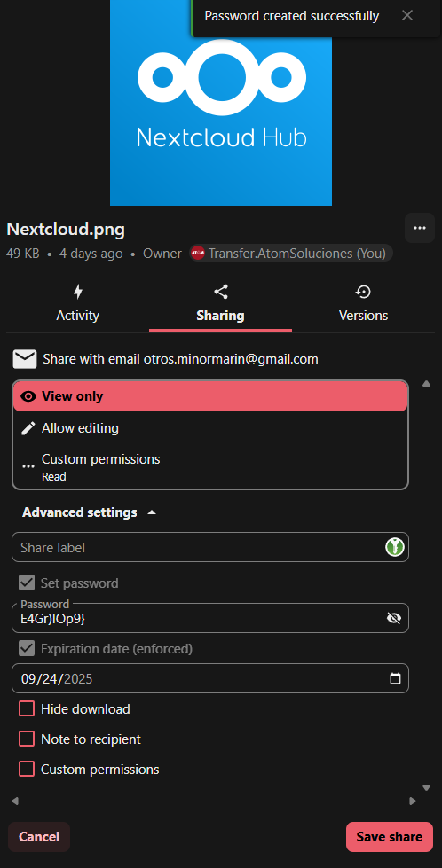Click the Cancel button
Viewport: 442px width, 868px height.
(39, 836)
